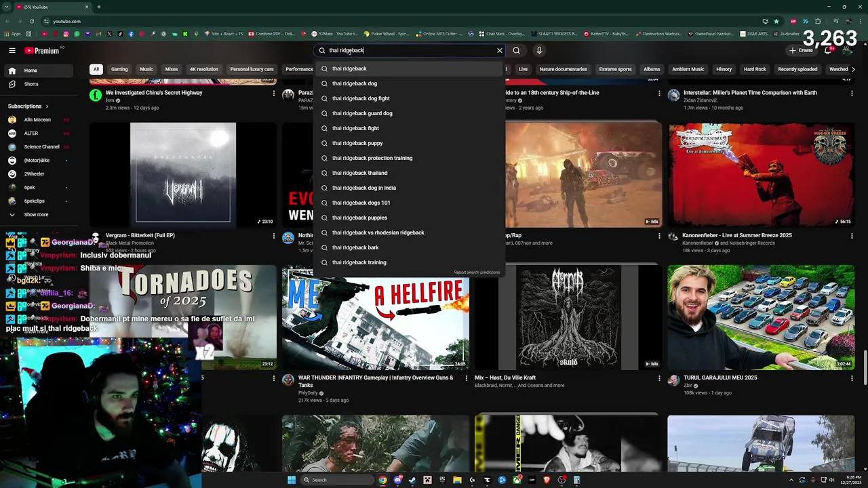Open Vergram Bitterkeit Full EP thumbnail
The height and width of the screenshot is (488, 868).
click(x=183, y=174)
